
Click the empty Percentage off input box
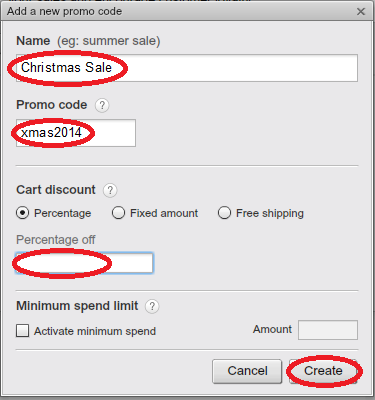click(x=84, y=263)
